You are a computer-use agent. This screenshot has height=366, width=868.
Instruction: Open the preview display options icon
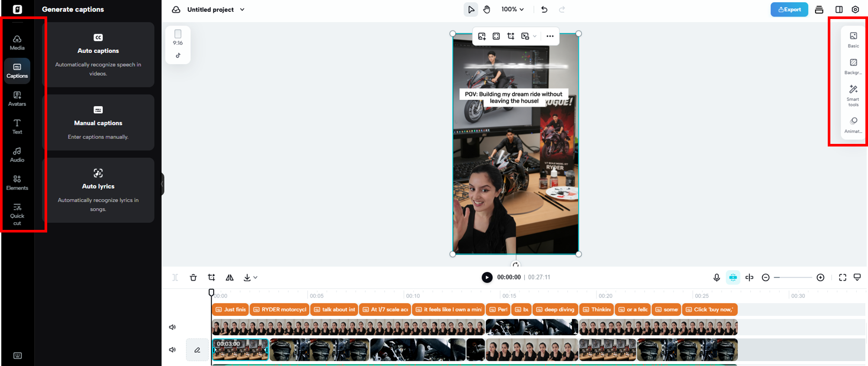pyautogui.click(x=857, y=277)
